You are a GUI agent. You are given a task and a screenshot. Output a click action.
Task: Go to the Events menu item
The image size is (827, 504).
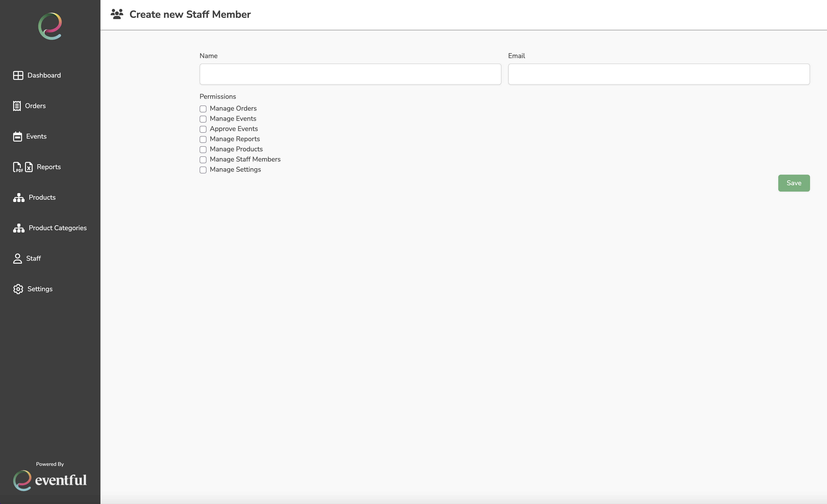(36, 136)
